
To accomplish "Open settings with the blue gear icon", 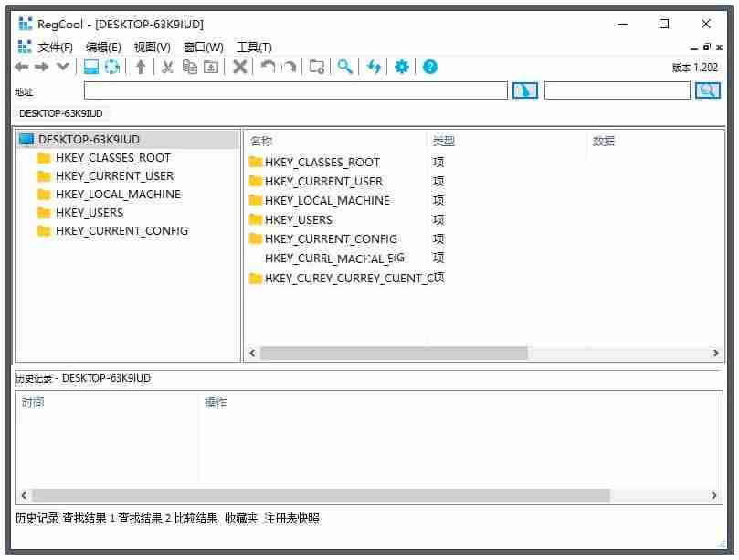I will point(402,67).
